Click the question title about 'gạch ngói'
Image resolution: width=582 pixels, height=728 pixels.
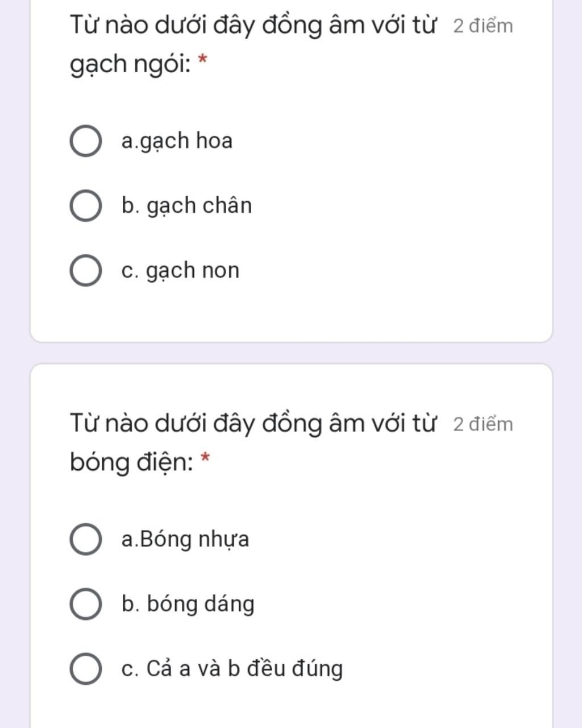(253, 44)
